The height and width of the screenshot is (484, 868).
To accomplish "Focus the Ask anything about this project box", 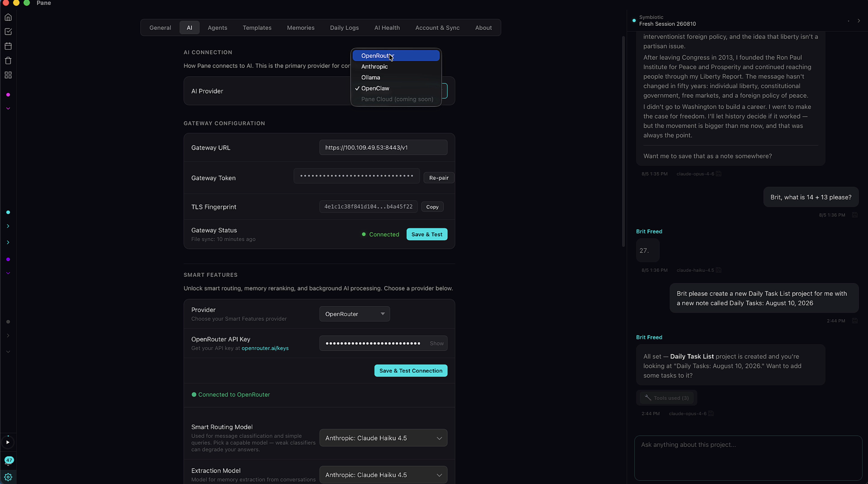I will tap(748, 458).
